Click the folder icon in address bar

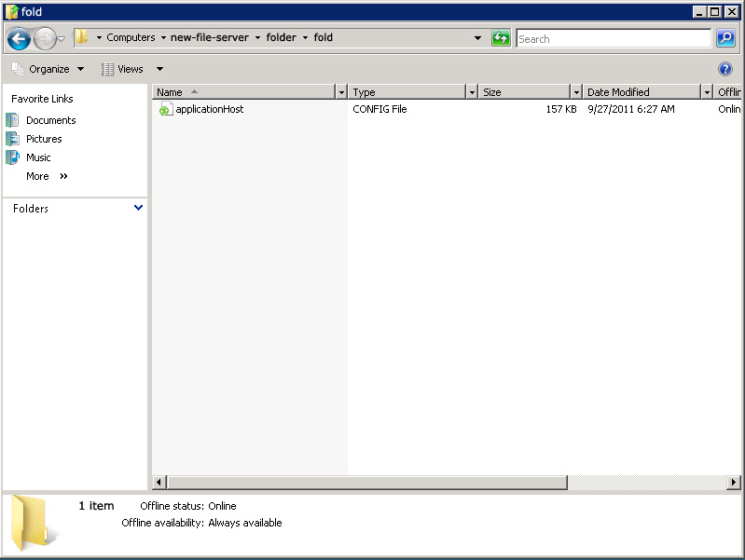pos(82,37)
